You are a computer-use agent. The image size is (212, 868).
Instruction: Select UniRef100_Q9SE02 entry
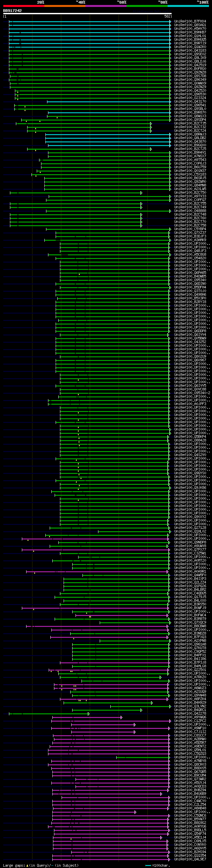tap(190, 54)
